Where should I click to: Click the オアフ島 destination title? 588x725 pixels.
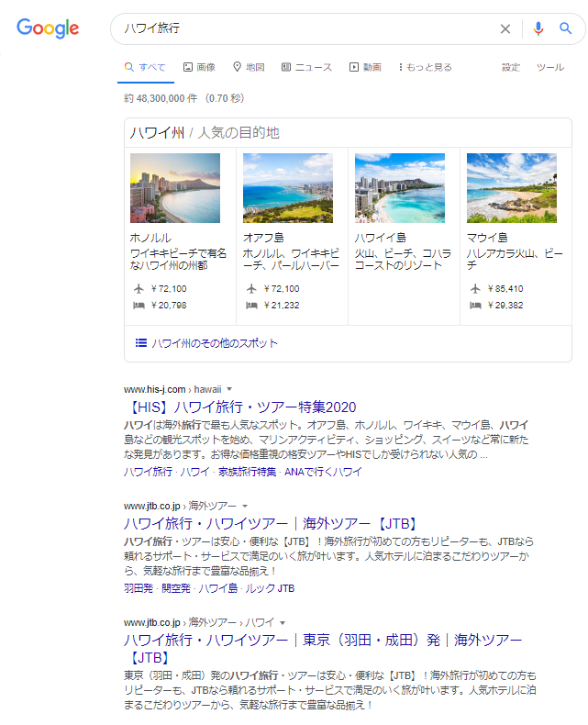tap(263, 238)
